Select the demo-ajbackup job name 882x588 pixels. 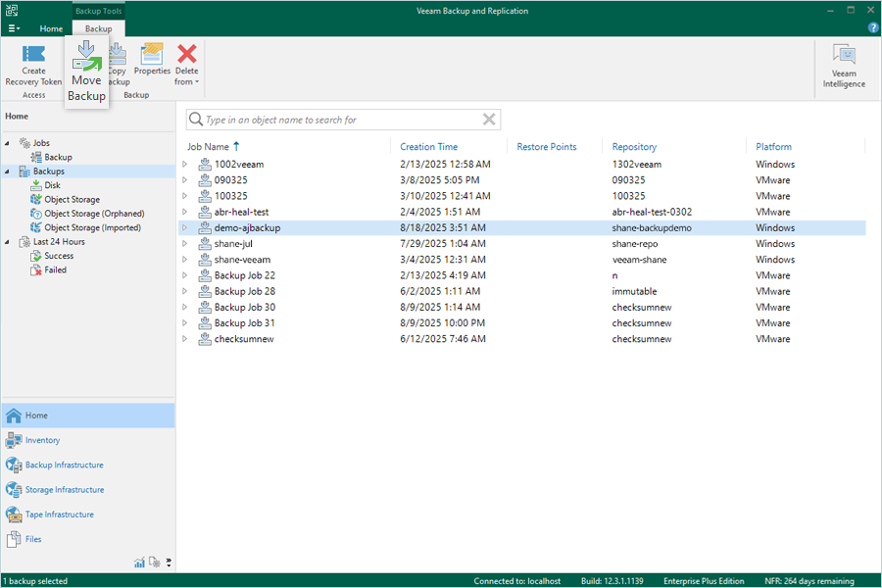[x=247, y=228]
